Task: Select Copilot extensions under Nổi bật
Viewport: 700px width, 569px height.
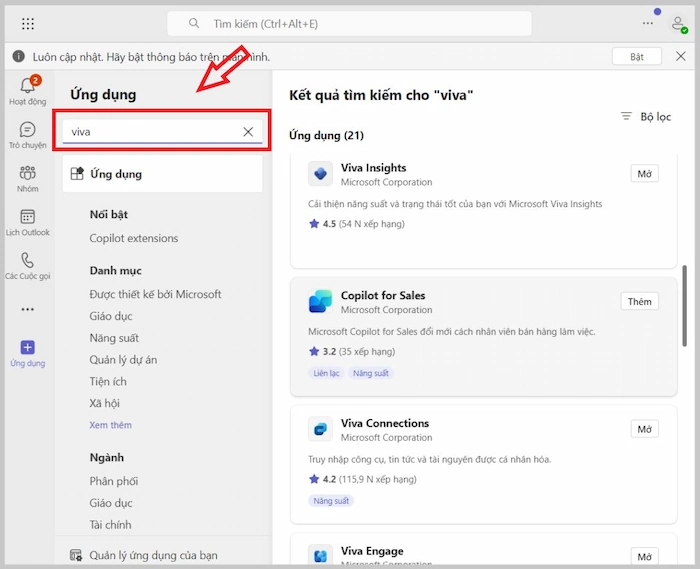Action: coord(133,238)
